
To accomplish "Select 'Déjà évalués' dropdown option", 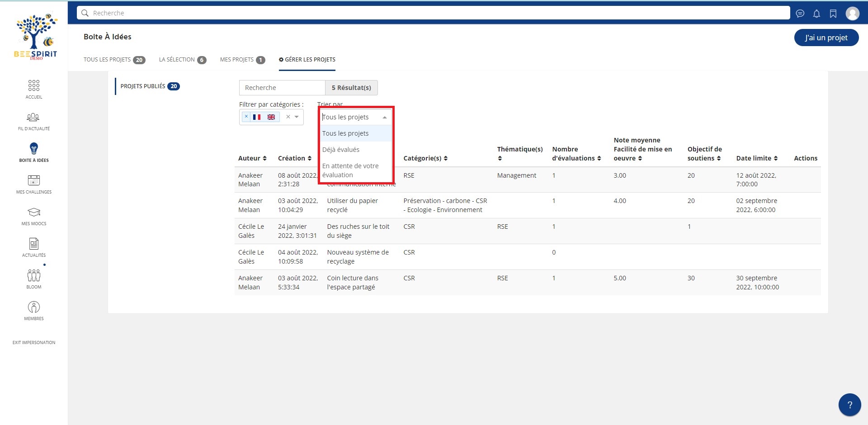I will (x=356, y=150).
